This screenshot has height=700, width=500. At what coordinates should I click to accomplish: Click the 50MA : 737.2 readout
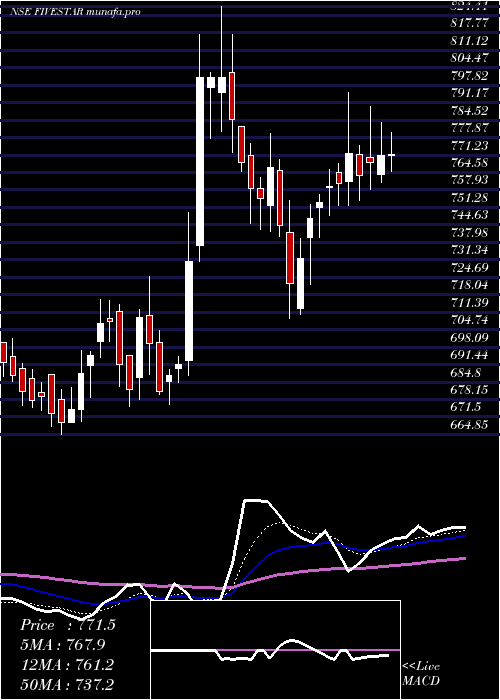point(67,684)
